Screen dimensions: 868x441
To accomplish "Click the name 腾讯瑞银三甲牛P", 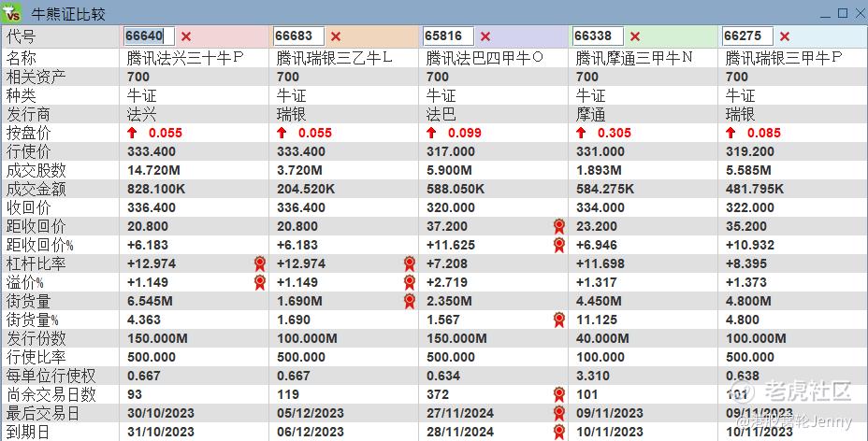I will tap(784, 58).
